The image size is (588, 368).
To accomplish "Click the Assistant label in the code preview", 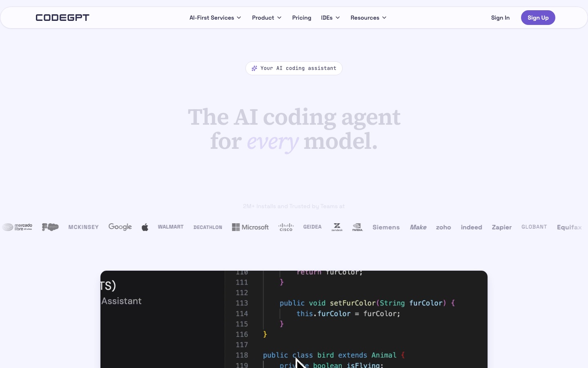I will (121, 301).
